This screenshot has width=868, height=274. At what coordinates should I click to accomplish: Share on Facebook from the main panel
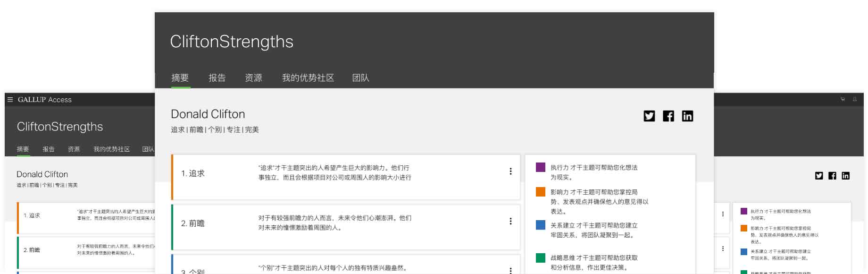click(x=668, y=116)
